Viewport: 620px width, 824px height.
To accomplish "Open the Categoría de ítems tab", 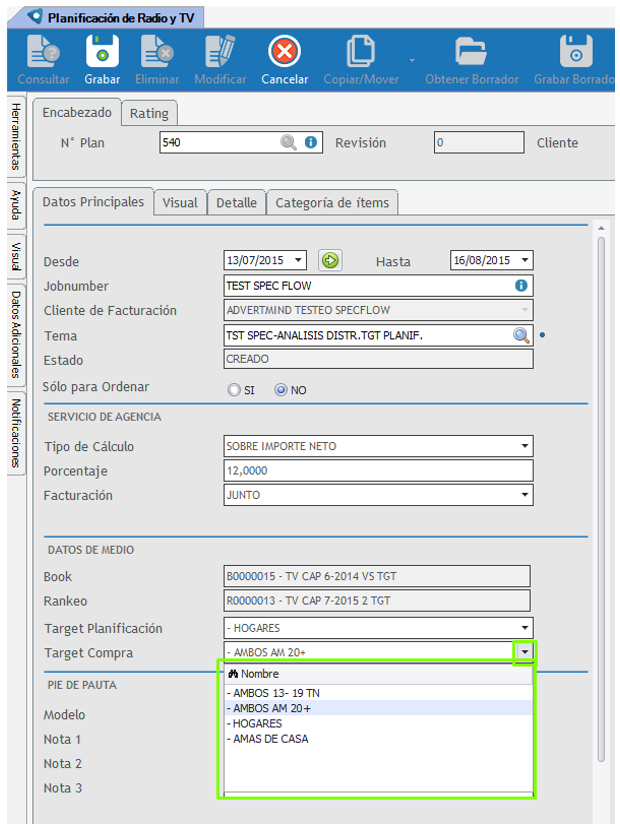I will [x=332, y=203].
